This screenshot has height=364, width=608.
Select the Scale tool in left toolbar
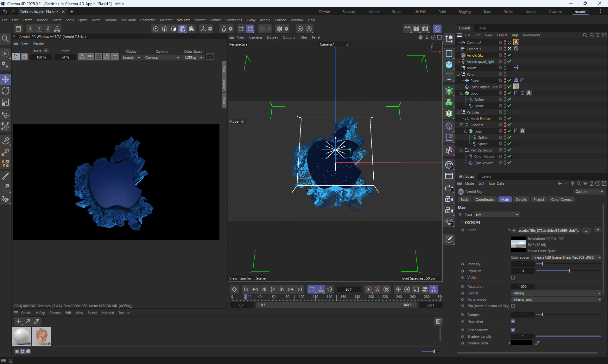(5, 102)
